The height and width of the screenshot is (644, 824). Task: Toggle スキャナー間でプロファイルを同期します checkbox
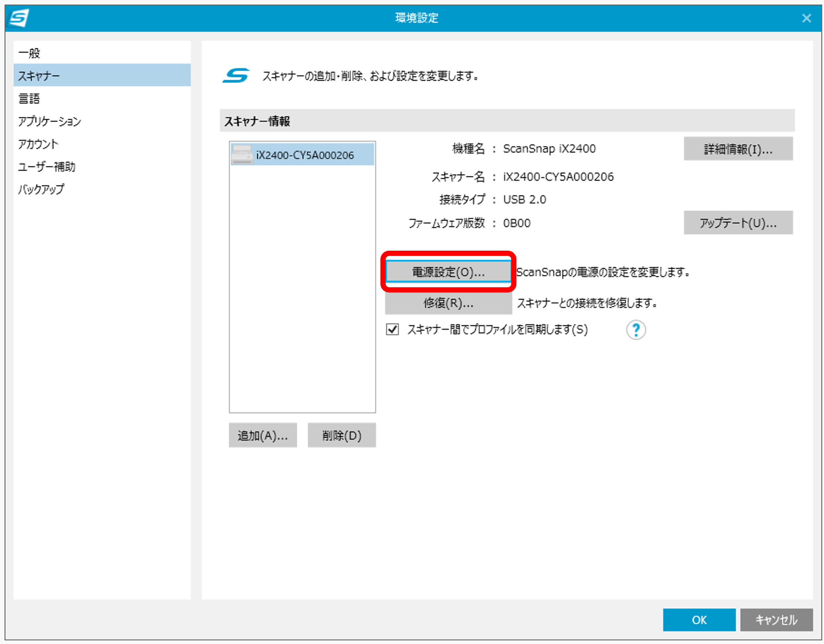392,329
